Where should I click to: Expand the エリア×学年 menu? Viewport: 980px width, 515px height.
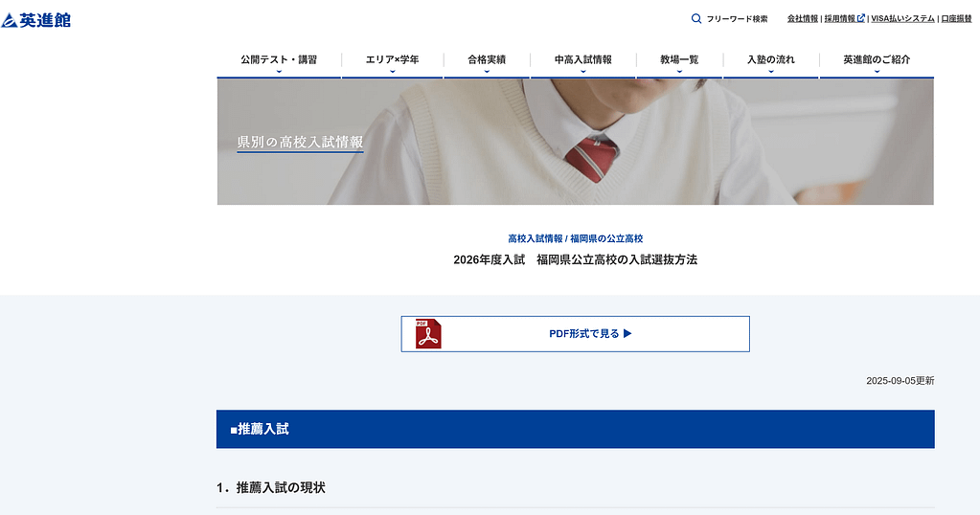point(392,60)
